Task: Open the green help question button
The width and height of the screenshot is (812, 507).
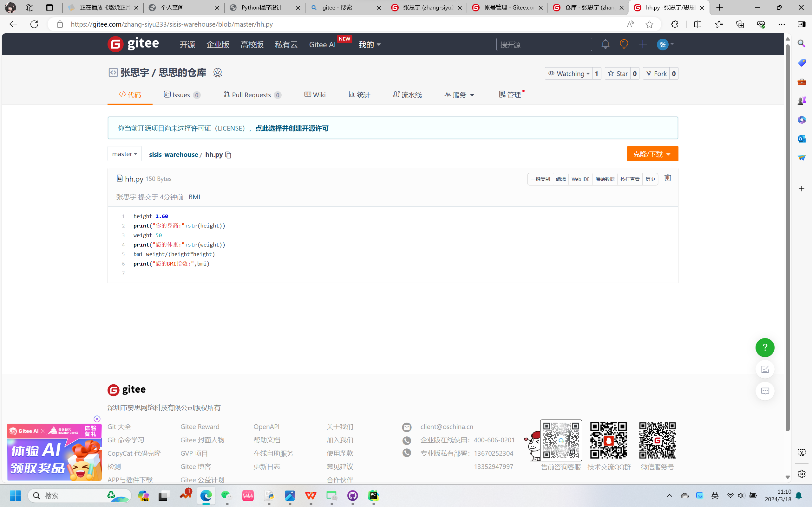Action: [765, 347]
